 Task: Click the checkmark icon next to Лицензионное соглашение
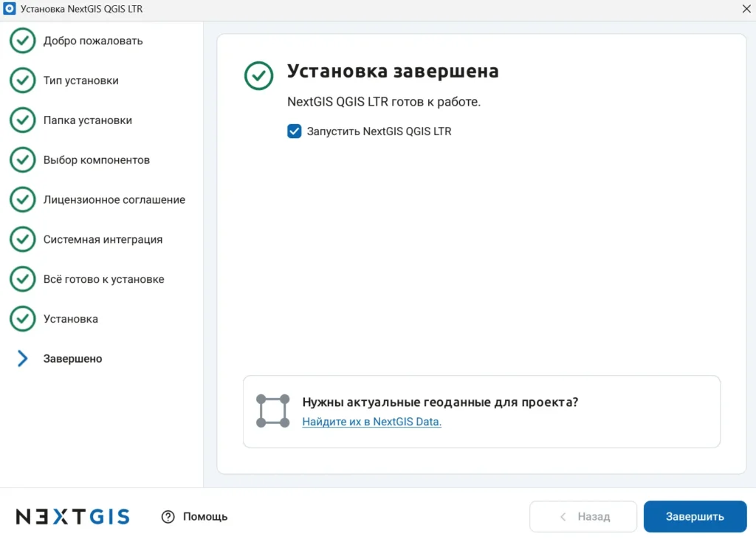click(x=22, y=199)
